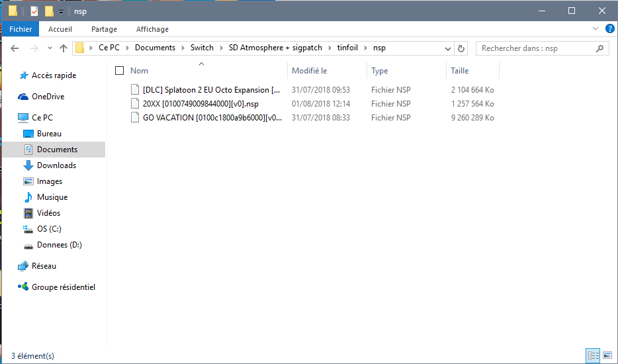
Task: Click Documents in the address breadcrumb
Action: 155,48
